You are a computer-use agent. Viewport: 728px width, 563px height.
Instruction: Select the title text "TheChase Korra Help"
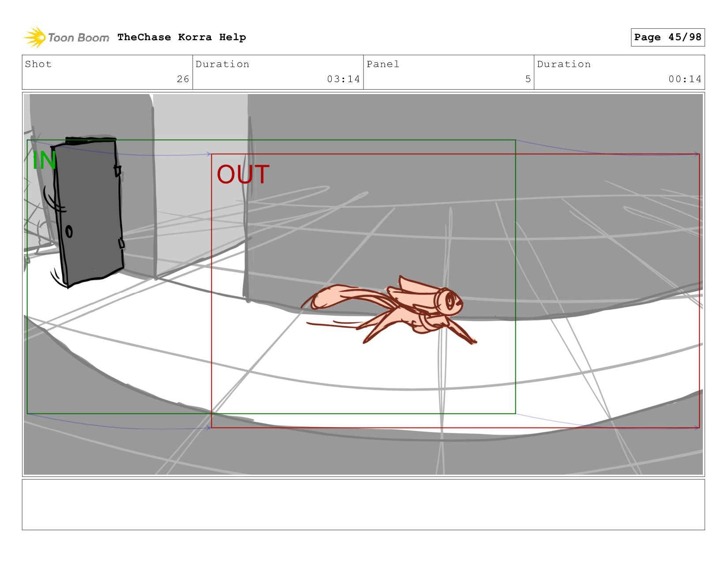182,37
